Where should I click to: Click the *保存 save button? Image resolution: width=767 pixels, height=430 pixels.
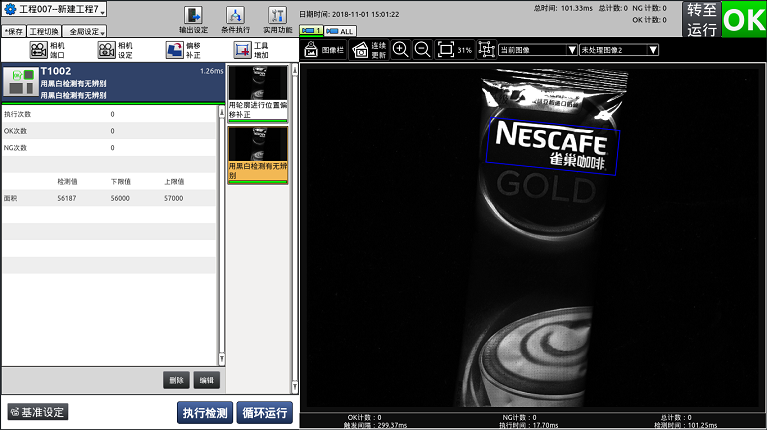[13, 32]
